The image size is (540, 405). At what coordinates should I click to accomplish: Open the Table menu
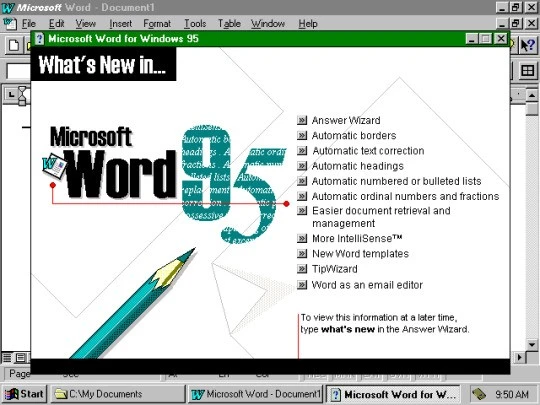click(x=229, y=23)
